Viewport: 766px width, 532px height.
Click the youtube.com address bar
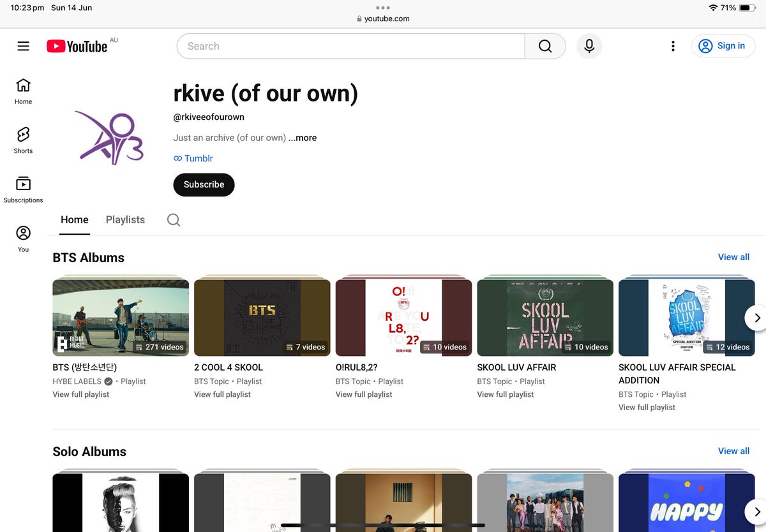(x=383, y=18)
